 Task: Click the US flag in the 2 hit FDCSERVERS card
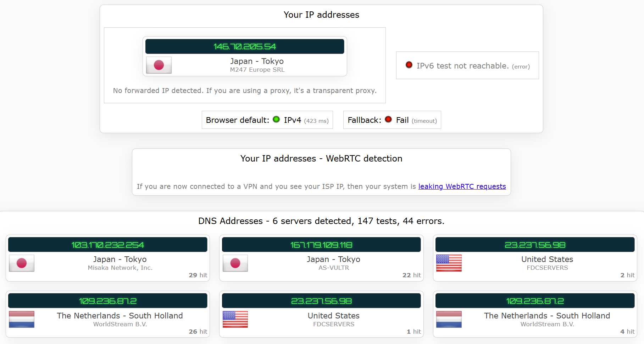point(449,263)
